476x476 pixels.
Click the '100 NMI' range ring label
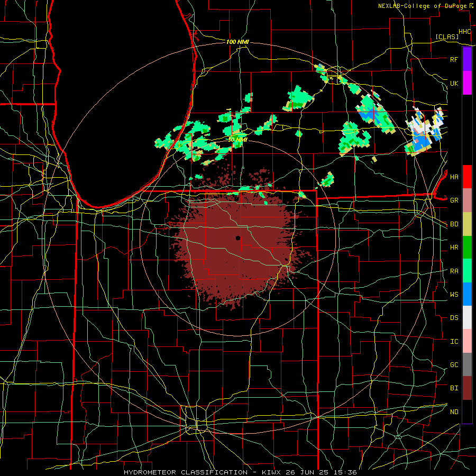tap(237, 42)
